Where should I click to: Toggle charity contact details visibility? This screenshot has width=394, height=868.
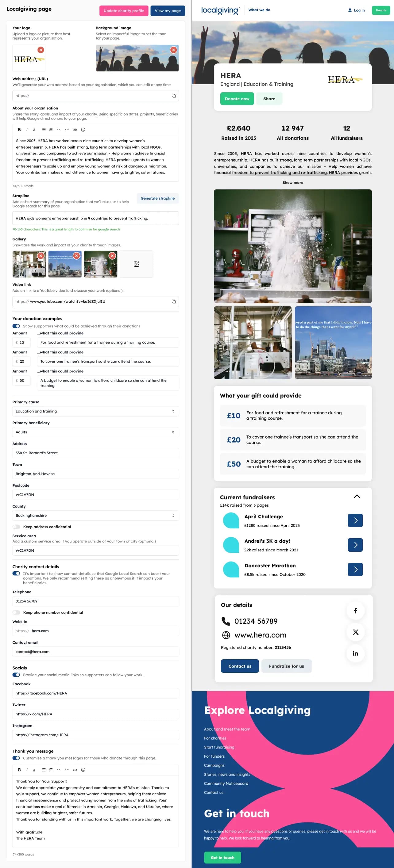16,573
